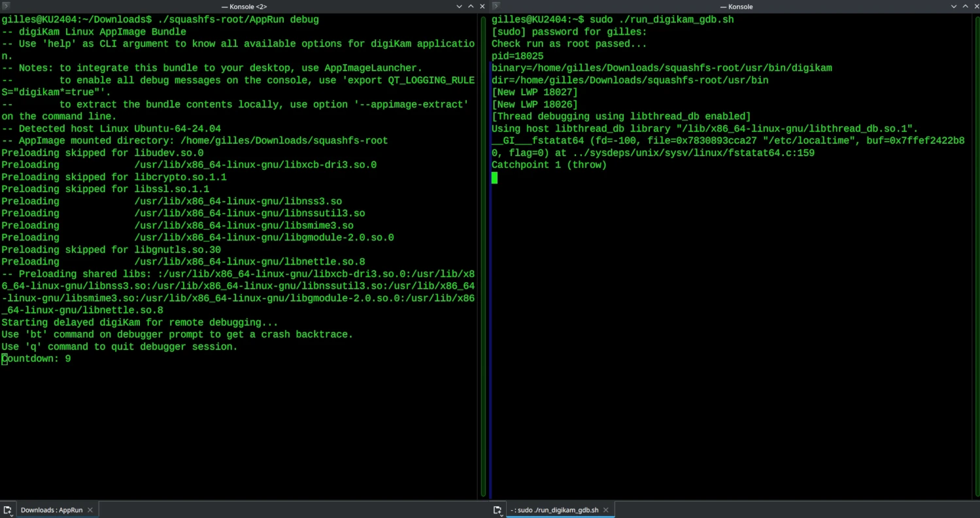
Task: Maximize the Konsole <2> window
Action: click(471, 6)
